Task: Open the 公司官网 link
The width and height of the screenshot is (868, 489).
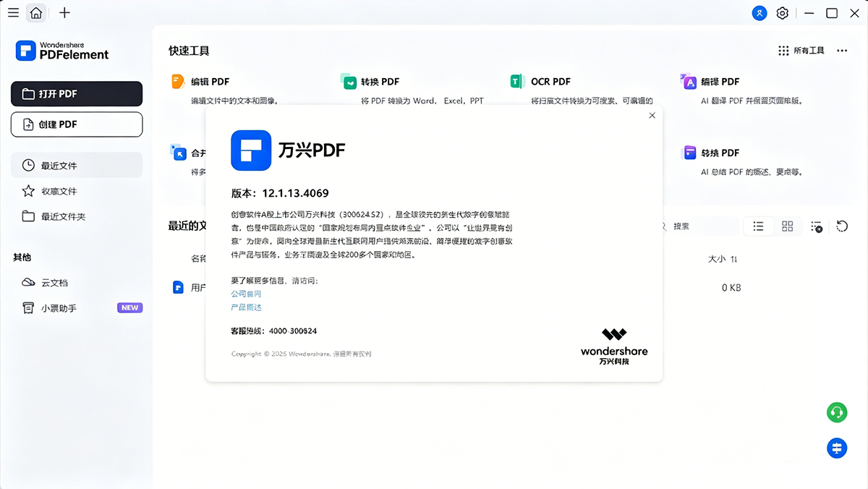Action: click(246, 294)
